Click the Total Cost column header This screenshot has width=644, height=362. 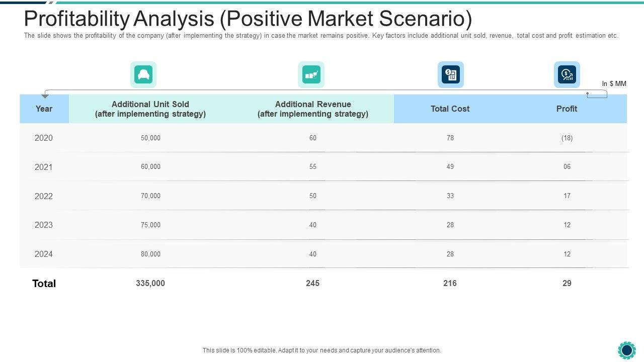point(450,109)
